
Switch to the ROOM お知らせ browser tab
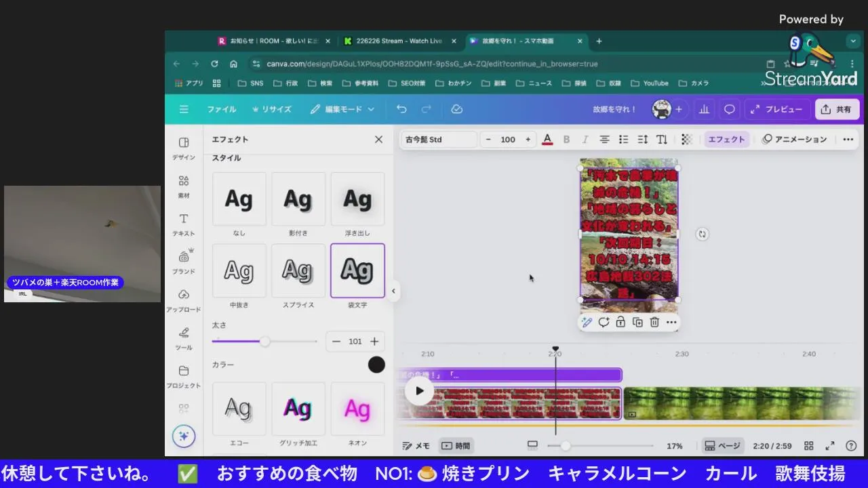273,41
